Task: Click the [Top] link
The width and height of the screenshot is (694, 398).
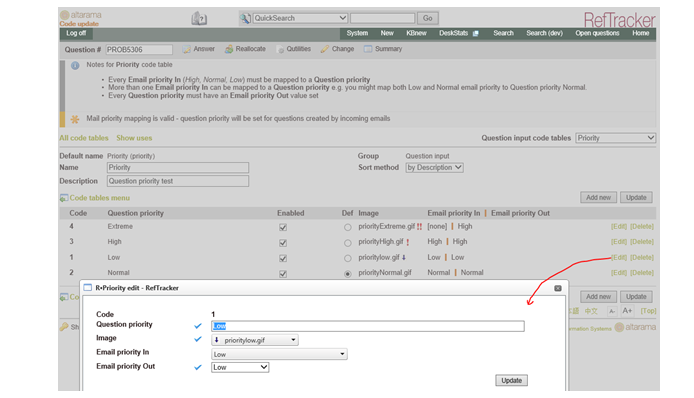Action: [x=648, y=311]
